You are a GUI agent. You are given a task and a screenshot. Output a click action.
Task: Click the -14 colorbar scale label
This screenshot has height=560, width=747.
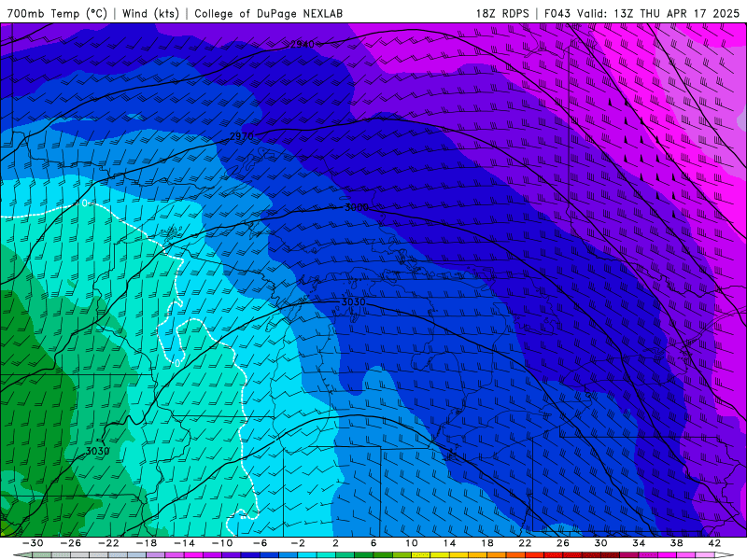(184, 543)
